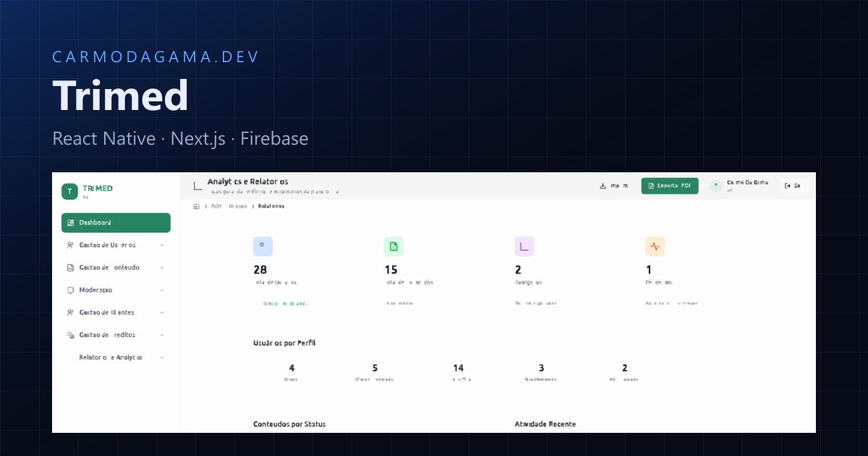Click the 'Trimed' banner title
Image resolution: width=868 pixels, height=456 pixels.
(120, 95)
